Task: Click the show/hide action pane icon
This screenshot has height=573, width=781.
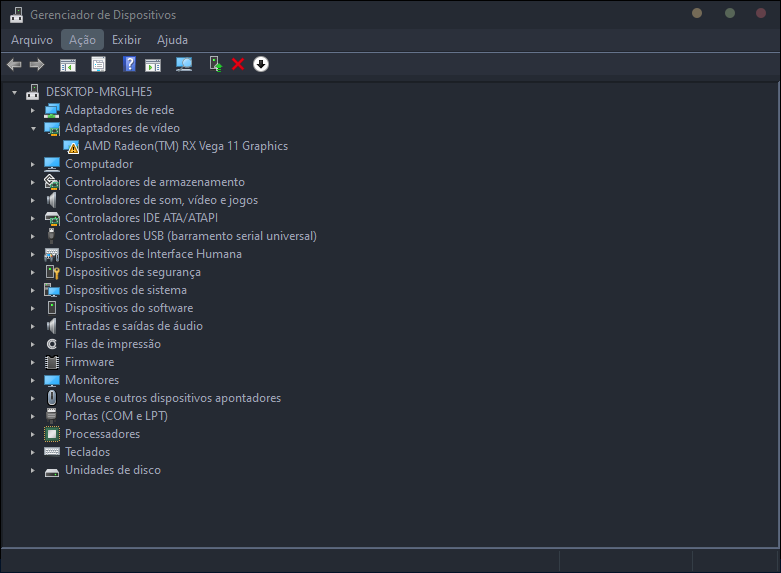Action: 153,65
